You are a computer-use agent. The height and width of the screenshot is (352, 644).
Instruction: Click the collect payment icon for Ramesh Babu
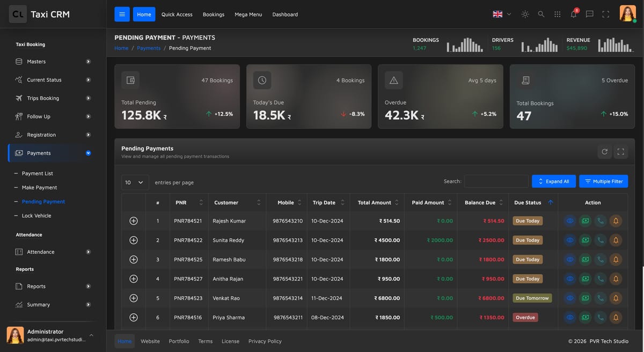click(x=585, y=259)
